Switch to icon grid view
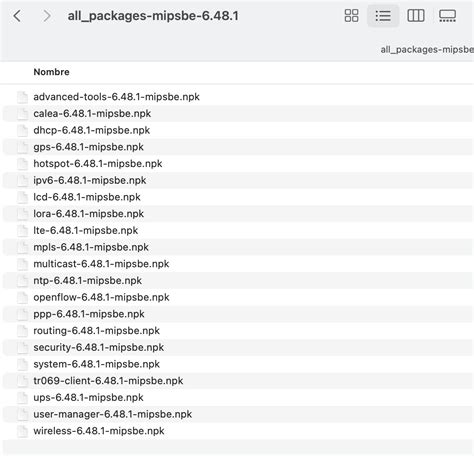Viewport: 474px width, 456px height. pos(351,16)
